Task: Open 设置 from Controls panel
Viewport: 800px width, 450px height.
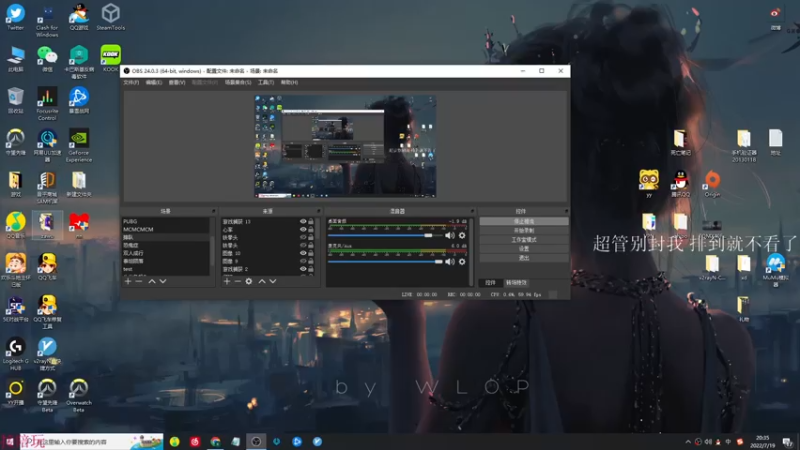Action: (x=524, y=249)
